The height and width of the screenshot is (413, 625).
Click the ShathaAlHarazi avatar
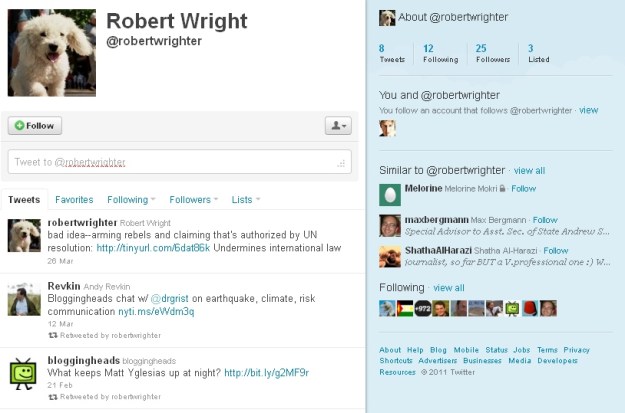coord(390,256)
